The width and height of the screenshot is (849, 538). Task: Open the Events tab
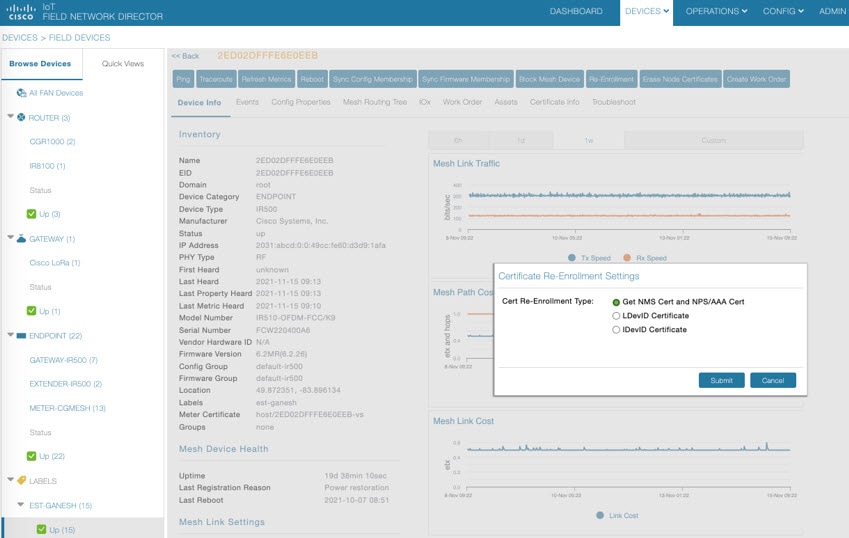click(x=247, y=102)
